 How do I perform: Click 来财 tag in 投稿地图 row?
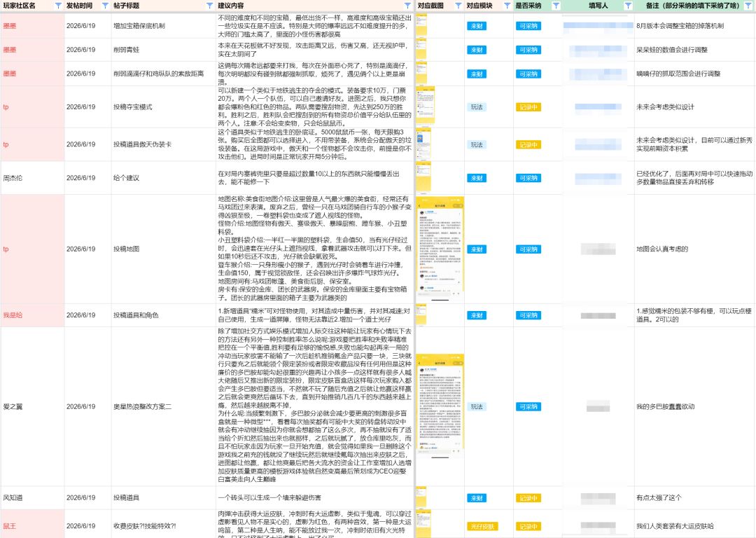[x=477, y=249]
